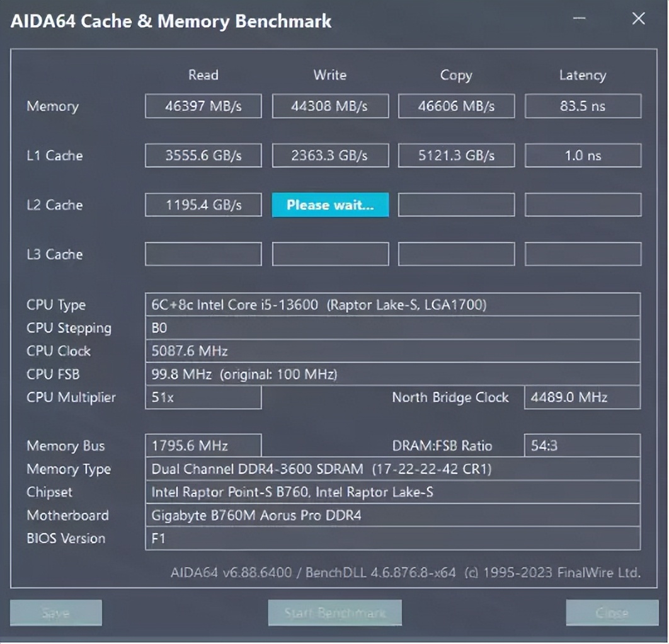Click the L1 Cache Copy result 5121.3 GB/s

(455, 155)
